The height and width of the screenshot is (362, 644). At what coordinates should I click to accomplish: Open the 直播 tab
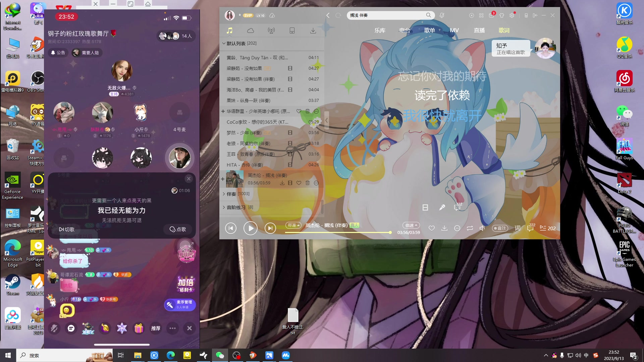479,31
